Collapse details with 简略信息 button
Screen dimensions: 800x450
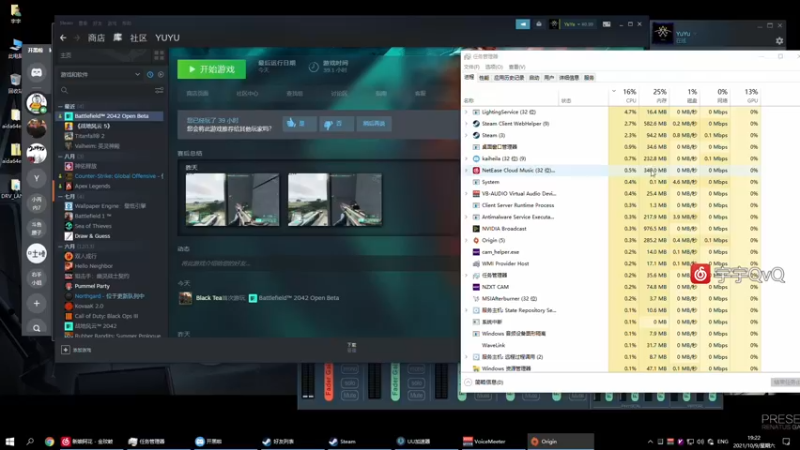484,382
